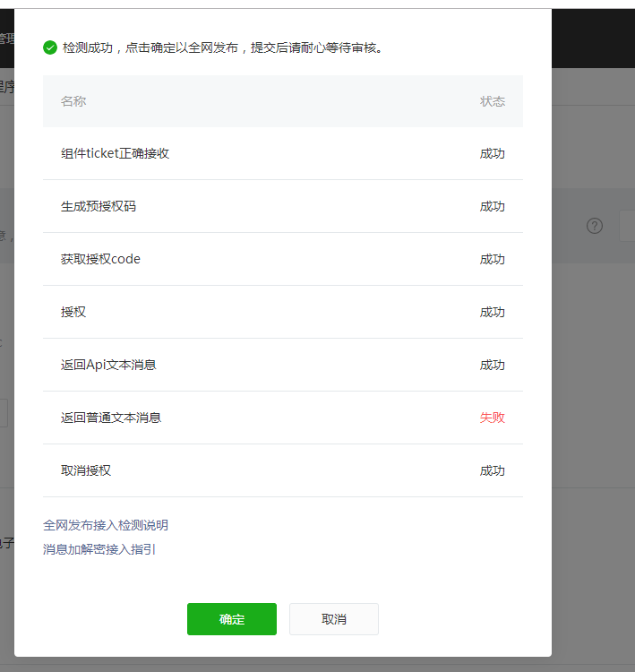Select the 返回普通文本消息 row label
This screenshot has height=672, width=635.
coord(111,418)
